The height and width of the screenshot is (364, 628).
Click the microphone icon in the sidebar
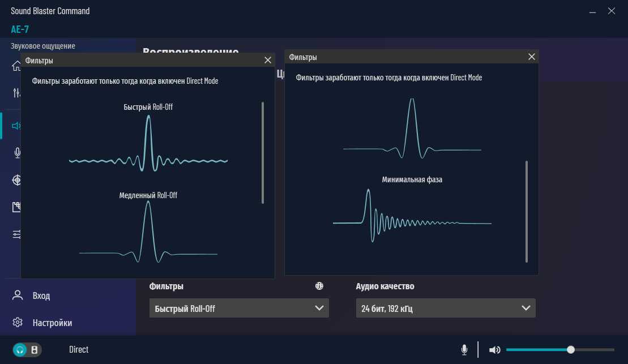[x=17, y=152]
